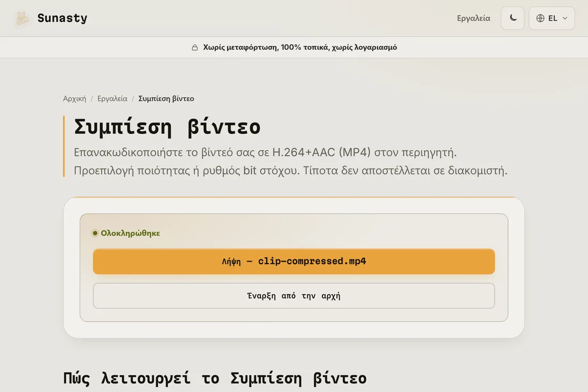Click the Συμπίεση βίντεο main heading
The height and width of the screenshot is (392, 588).
[167, 126]
